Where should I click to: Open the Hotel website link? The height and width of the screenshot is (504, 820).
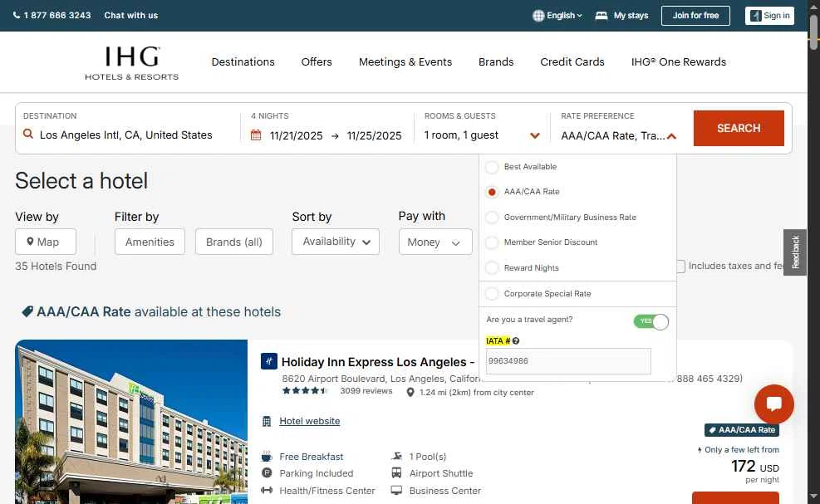310,422
